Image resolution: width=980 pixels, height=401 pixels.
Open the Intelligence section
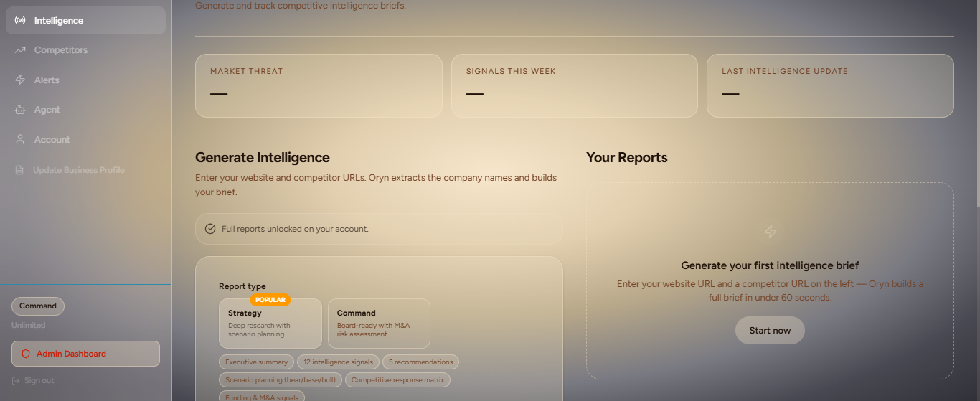pos(85,21)
